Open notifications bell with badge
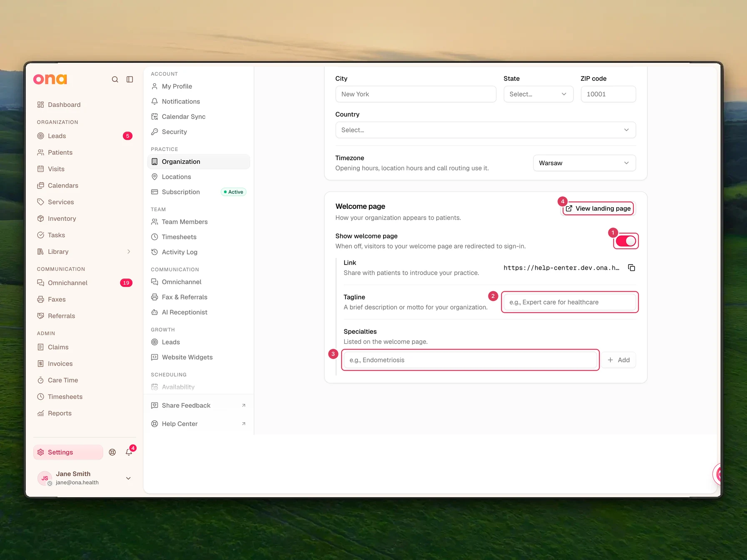Viewport: 747px width, 560px height. tap(129, 452)
